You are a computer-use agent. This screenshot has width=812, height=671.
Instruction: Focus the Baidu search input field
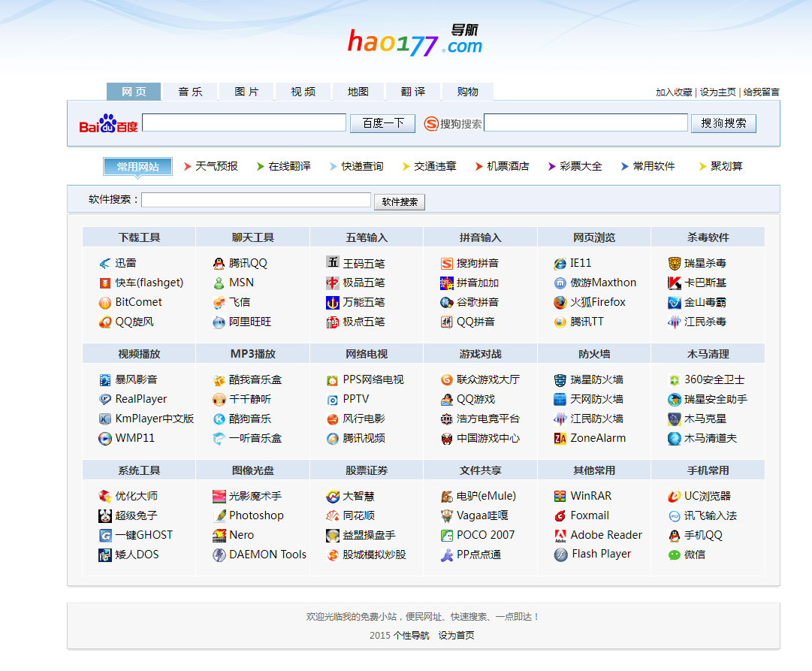244,122
